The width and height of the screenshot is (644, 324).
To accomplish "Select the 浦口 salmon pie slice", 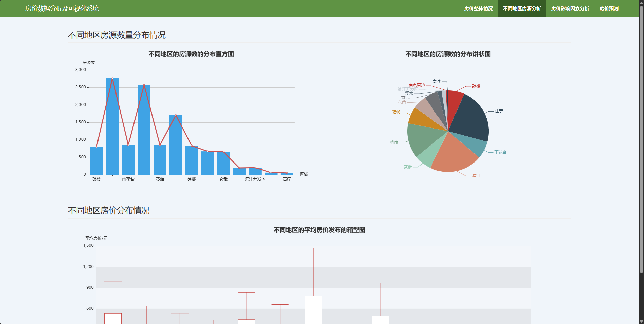I will click(453, 155).
